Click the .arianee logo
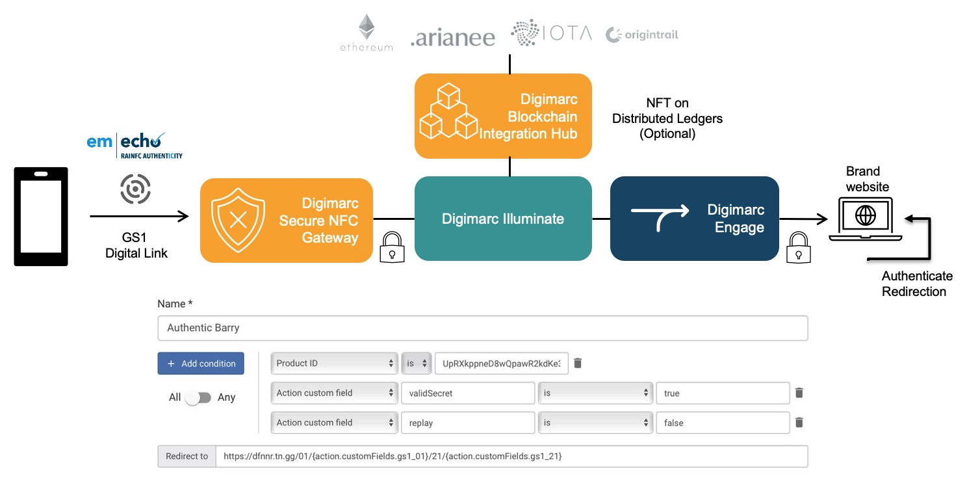Viewport: 980px width, 484px height. coord(453,36)
